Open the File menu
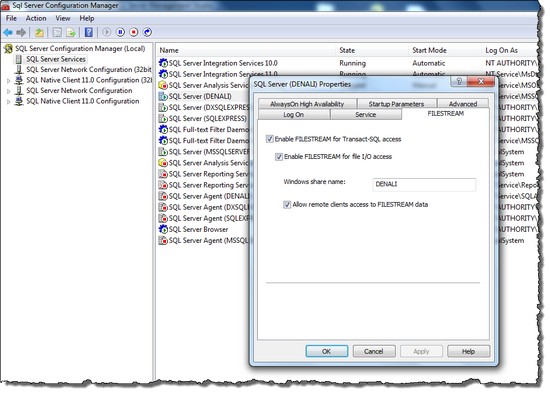550x393 pixels. tap(11, 18)
